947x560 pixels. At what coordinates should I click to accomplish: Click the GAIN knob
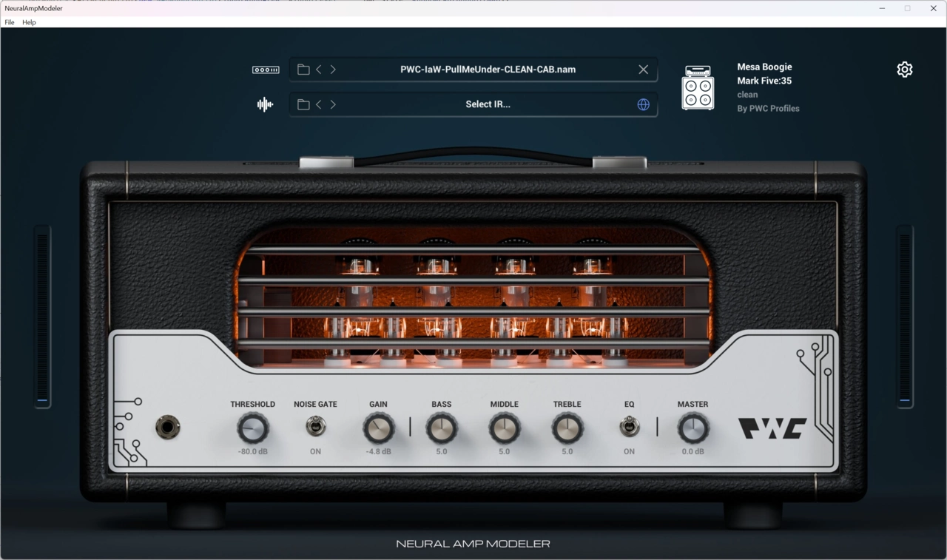click(x=379, y=428)
